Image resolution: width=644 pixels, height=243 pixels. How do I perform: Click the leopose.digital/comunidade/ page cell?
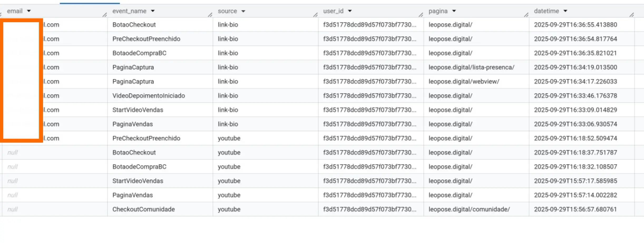469,209
